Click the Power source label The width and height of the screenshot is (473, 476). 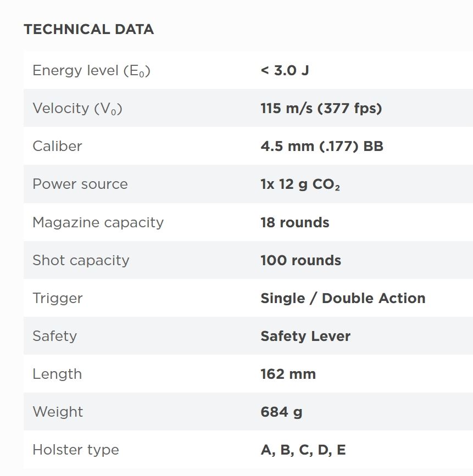[80, 184]
